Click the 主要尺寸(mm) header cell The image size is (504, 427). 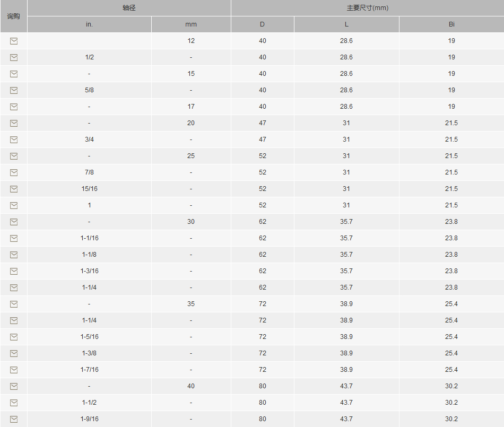point(368,8)
